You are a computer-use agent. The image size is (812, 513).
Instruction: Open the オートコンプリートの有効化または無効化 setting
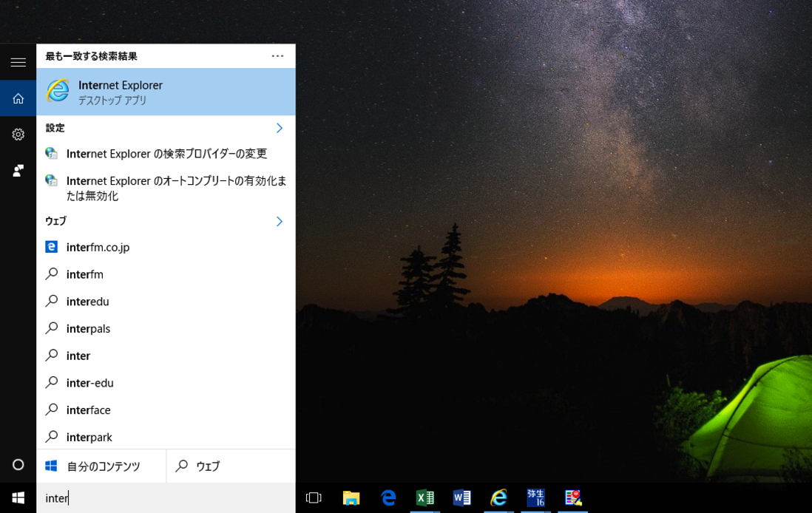(x=166, y=188)
